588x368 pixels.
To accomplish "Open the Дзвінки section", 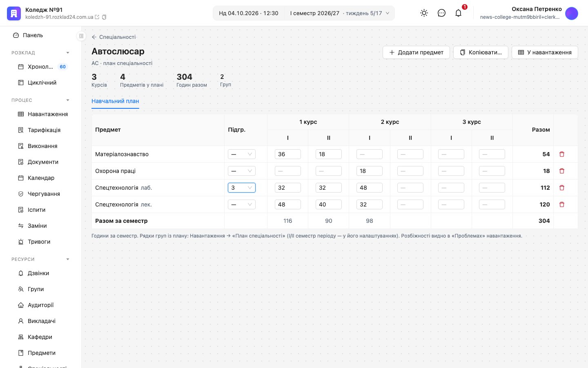I will (x=40, y=273).
